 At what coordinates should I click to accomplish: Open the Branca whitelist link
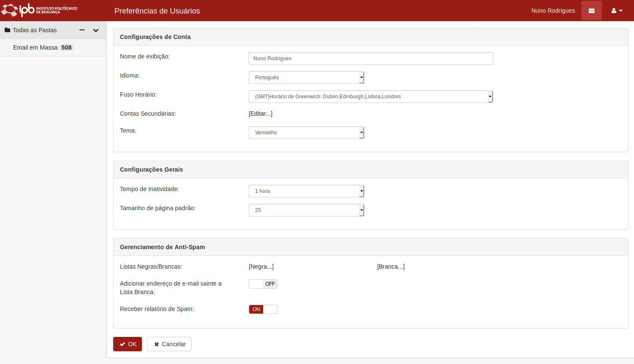[x=391, y=267]
